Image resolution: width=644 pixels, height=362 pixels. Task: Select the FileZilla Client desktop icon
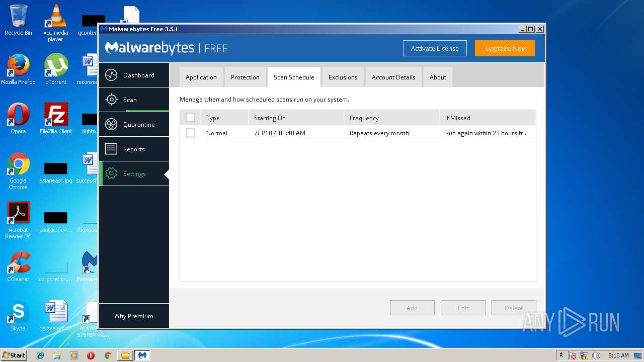pyautogui.click(x=55, y=119)
